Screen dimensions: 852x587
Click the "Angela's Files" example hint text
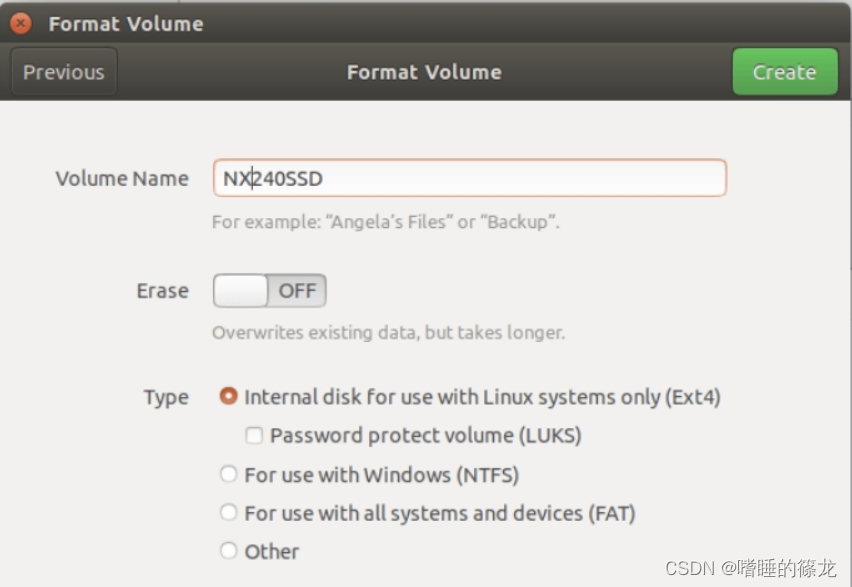point(386,222)
